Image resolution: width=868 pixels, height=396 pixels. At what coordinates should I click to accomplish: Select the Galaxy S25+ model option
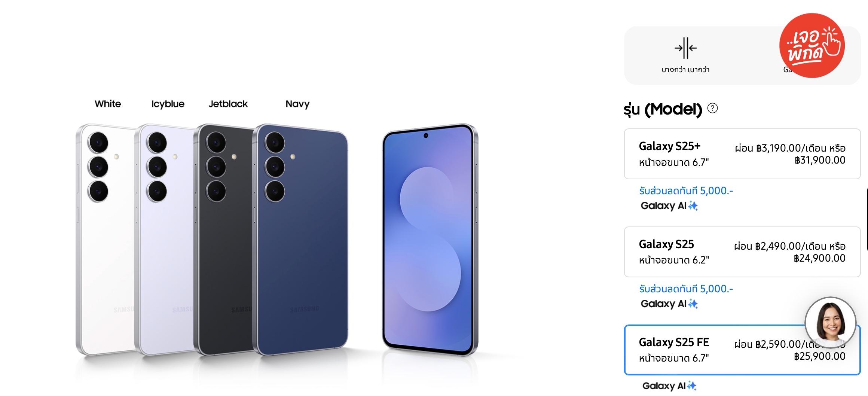tap(742, 154)
